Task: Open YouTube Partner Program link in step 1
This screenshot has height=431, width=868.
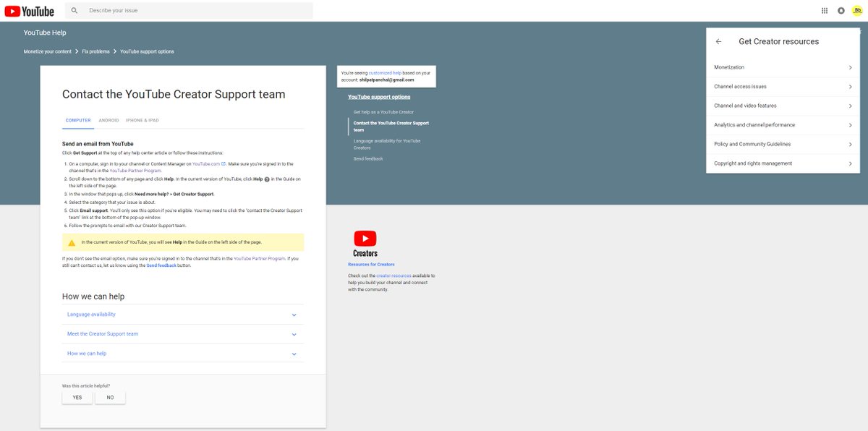Action: pos(135,171)
